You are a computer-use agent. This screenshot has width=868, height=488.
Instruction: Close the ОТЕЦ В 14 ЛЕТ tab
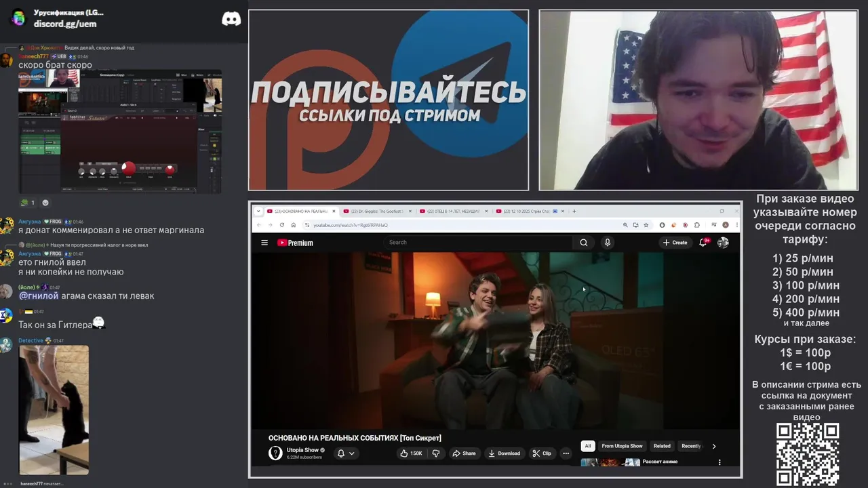(486, 211)
